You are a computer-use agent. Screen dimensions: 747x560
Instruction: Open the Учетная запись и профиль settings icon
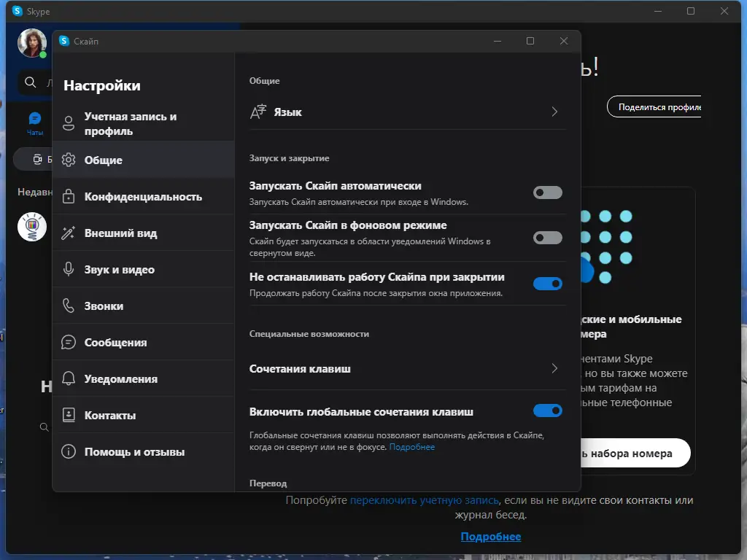click(x=69, y=123)
